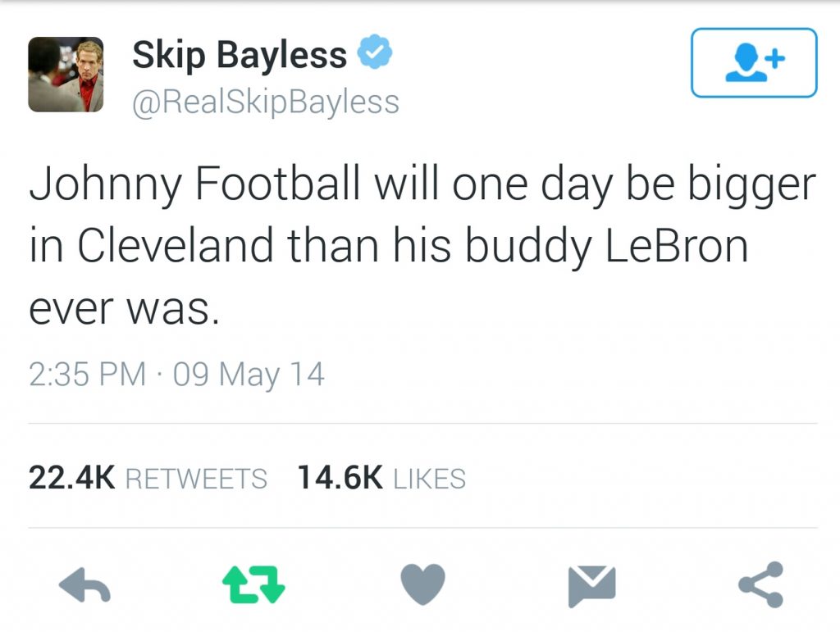Open Skip Bayless's profile photo
This screenshot has height=641, width=840.
[66, 75]
